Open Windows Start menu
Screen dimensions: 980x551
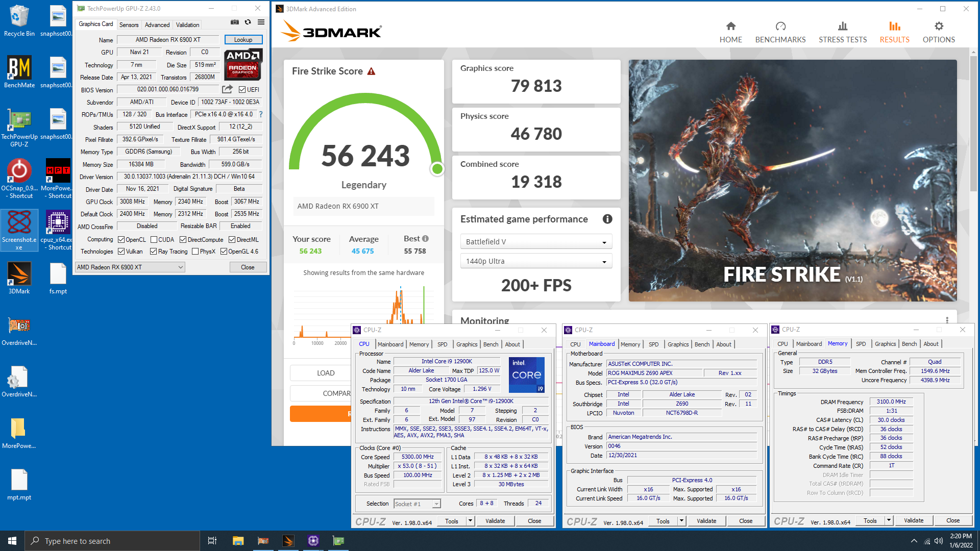point(12,541)
